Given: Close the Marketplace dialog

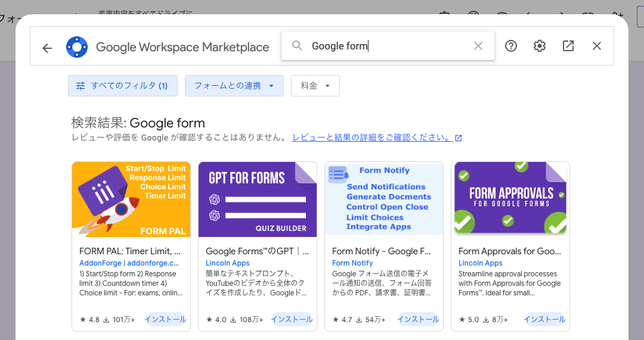Looking at the screenshot, I should pos(597,46).
